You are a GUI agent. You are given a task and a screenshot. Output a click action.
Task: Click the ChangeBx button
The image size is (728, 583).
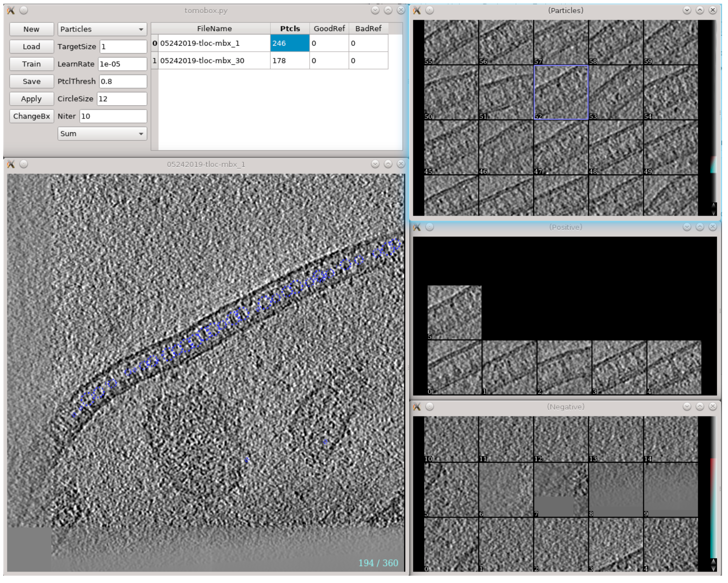[32, 117]
